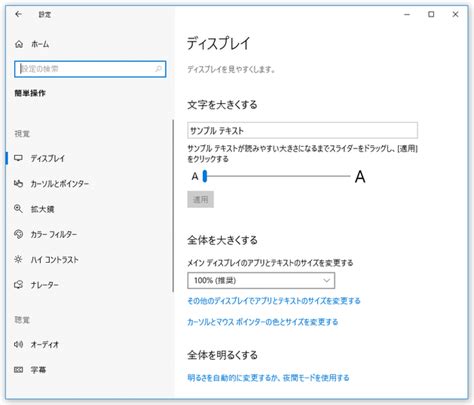Open link カーソルとマウス ポインターの色とサイズを変更する
Screen dimensions: 474x405
click(x=263, y=322)
